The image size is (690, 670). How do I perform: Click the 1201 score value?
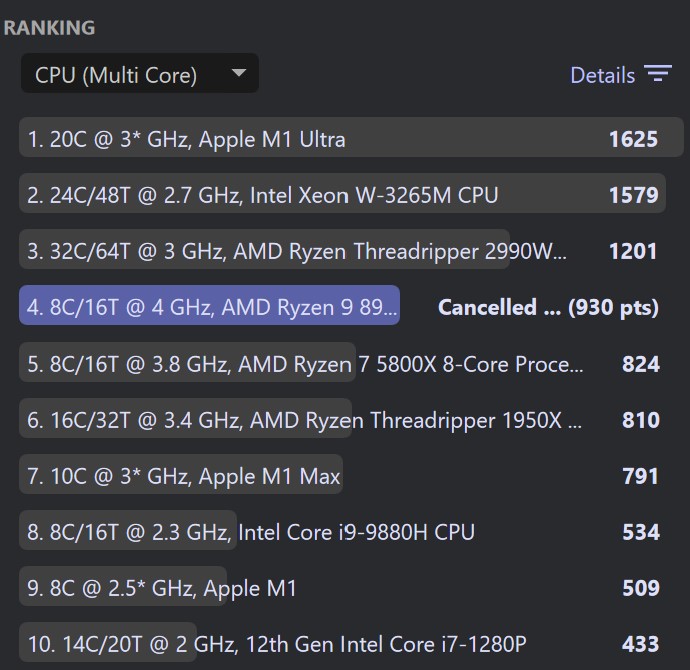(x=633, y=251)
